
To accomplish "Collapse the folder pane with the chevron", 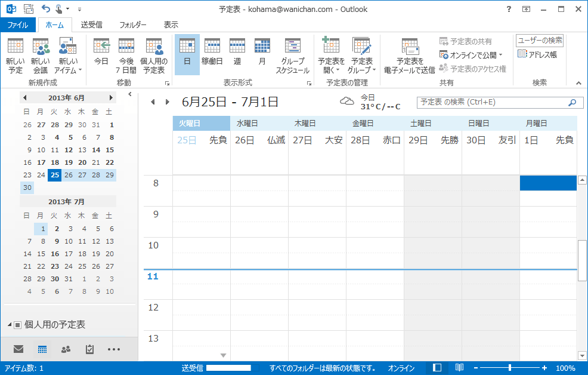I will coord(130,94).
